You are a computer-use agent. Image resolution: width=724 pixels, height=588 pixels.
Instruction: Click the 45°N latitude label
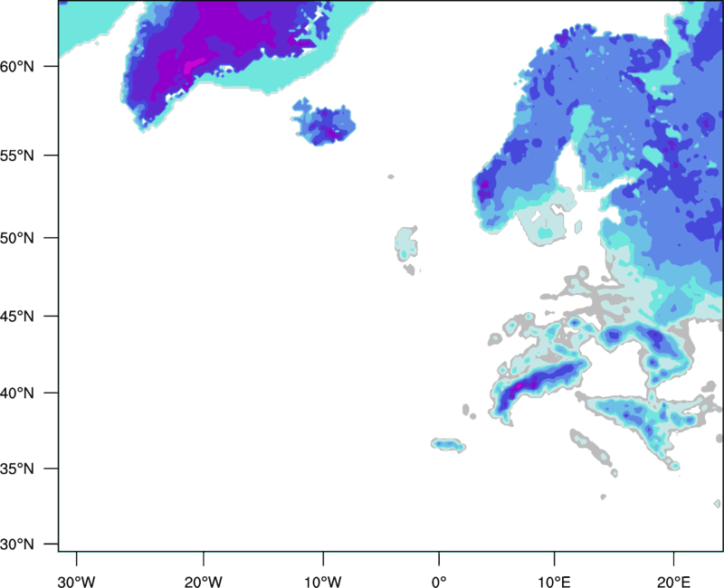(x=17, y=316)
